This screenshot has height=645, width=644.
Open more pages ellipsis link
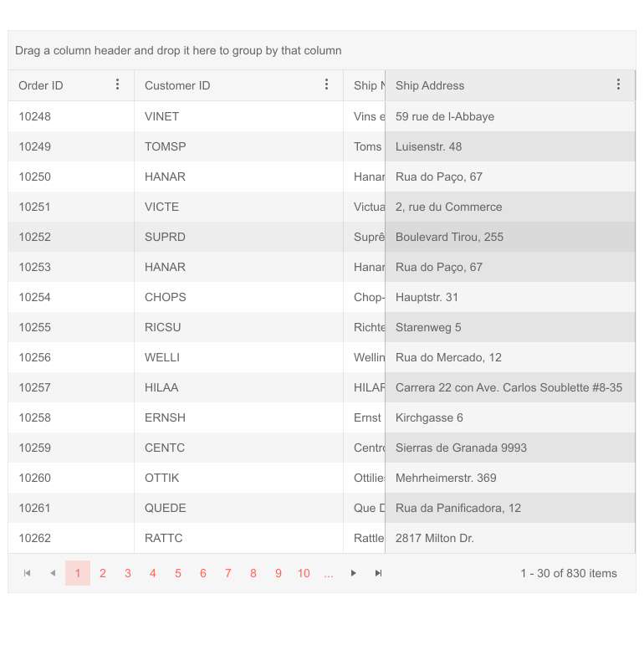coord(329,573)
